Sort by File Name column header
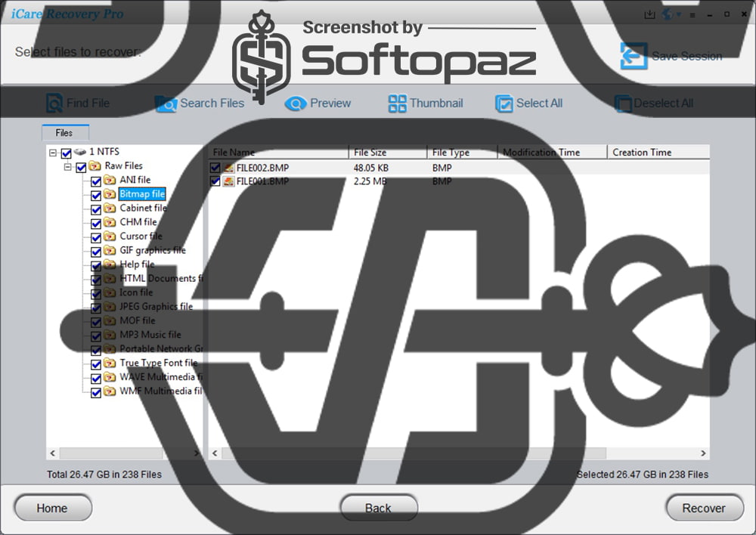The width and height of the screenshot is (756, 535). click(278, 153)
